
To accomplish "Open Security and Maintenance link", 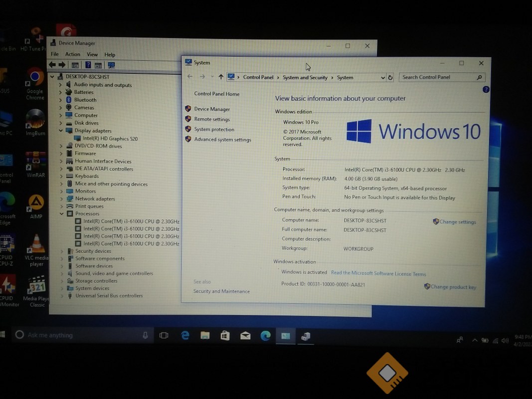I will point(221,291).
